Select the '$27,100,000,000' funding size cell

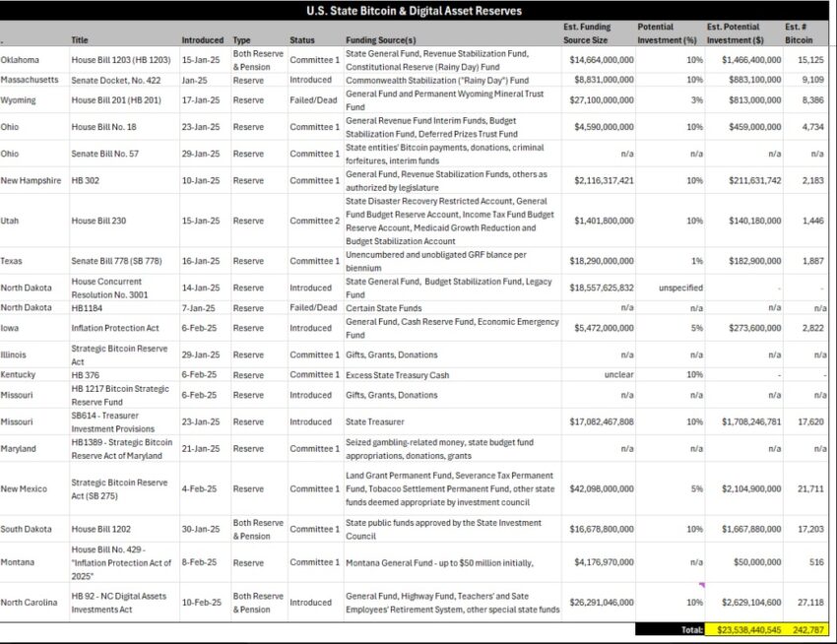[599, 99]
